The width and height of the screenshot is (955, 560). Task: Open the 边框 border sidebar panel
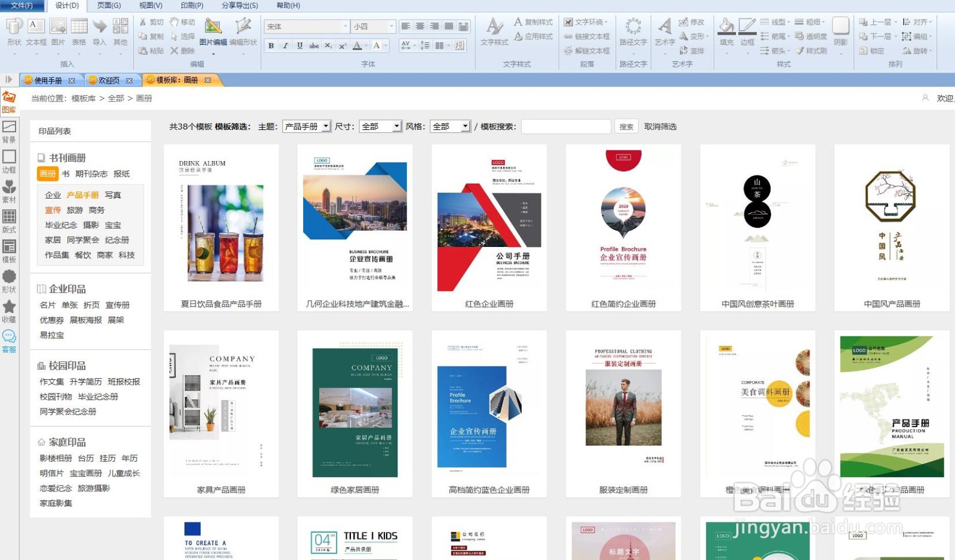click(x=9, y=162)
